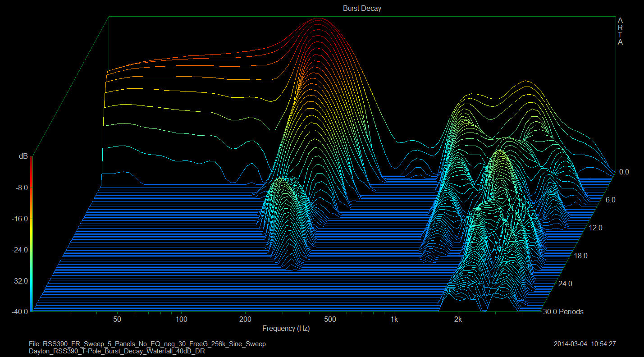Click the Frequency (Hz) axis title

(x=286, y=329)
